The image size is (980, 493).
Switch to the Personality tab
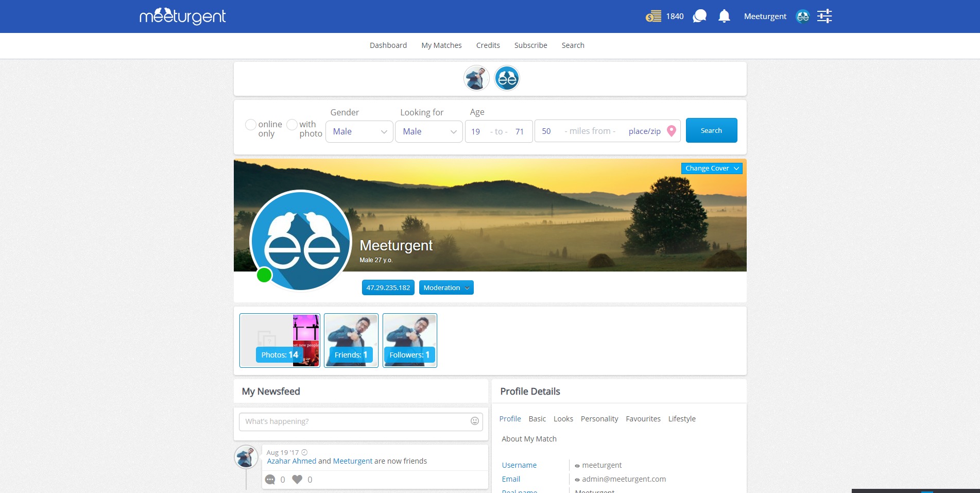[599, 419]
